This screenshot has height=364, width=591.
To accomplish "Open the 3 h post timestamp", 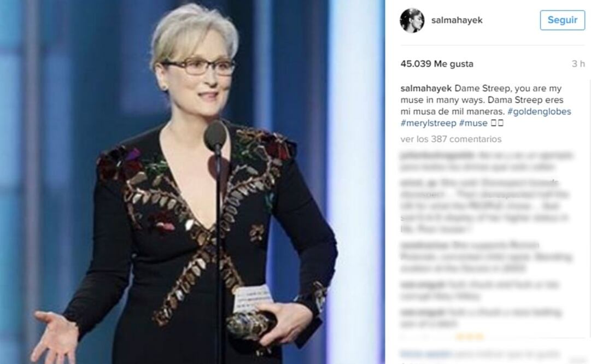I will point(578,64).
